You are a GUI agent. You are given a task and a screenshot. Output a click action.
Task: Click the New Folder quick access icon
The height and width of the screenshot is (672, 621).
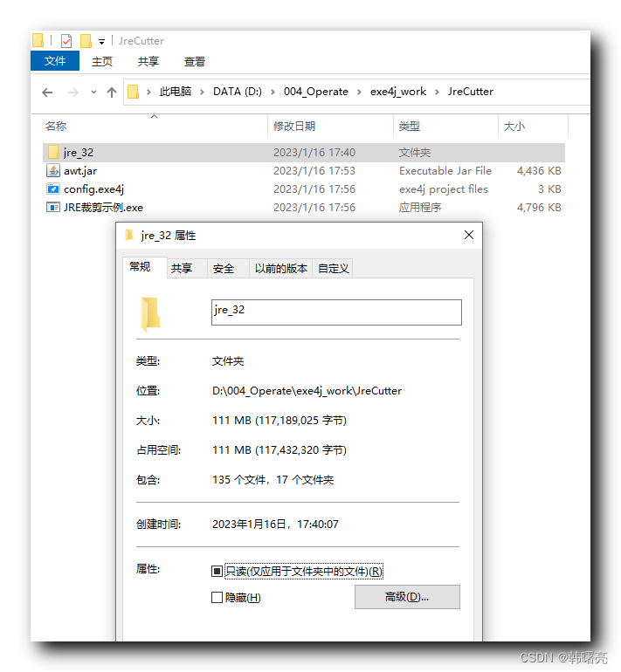coord(86,41)
